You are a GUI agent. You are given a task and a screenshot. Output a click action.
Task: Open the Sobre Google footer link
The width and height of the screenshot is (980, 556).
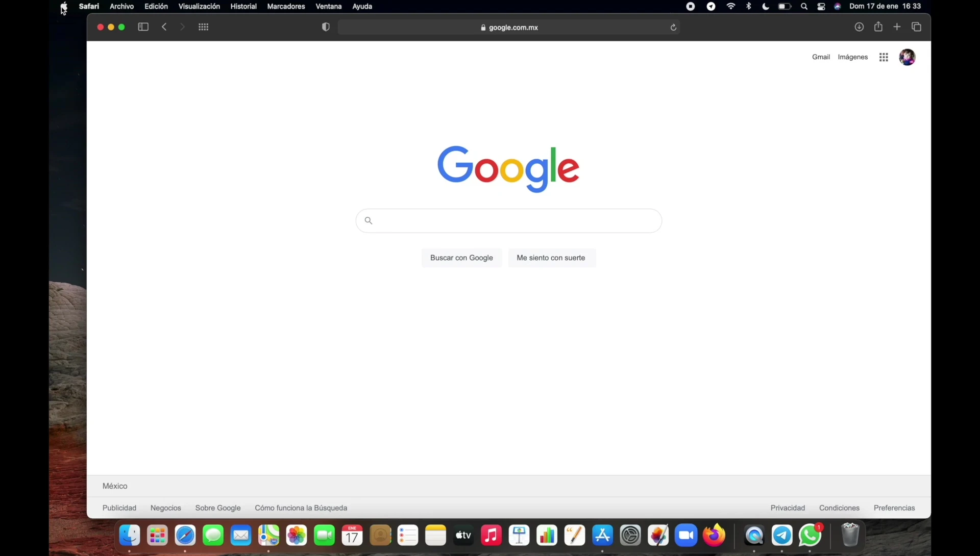point(218,508)
